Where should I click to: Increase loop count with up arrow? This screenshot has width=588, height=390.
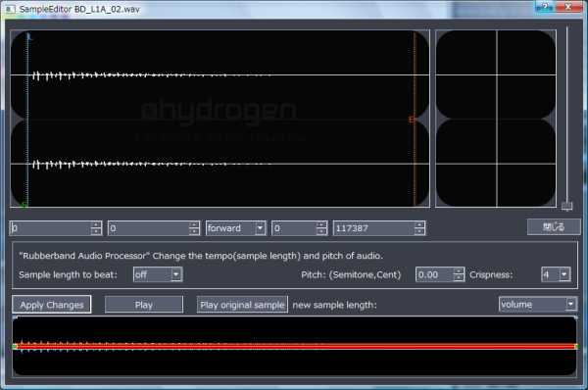321,224
